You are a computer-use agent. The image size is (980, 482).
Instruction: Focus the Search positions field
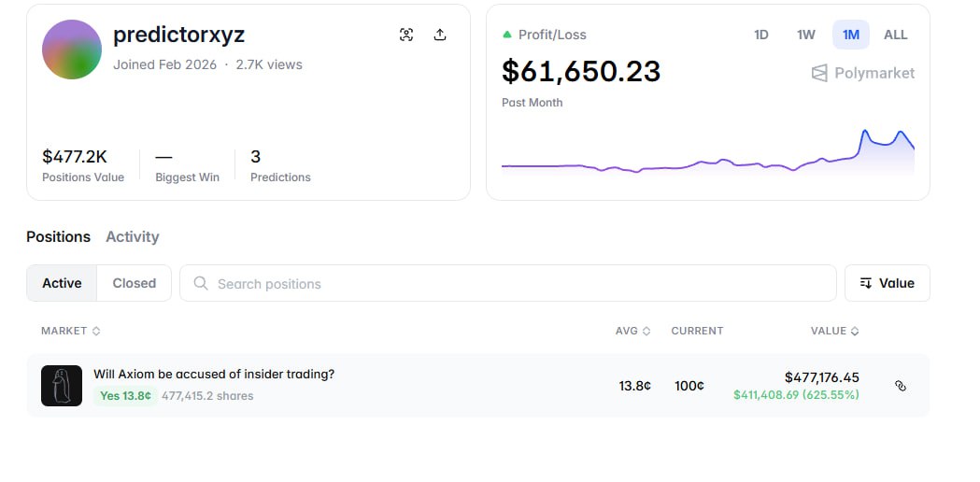point(507,283)
